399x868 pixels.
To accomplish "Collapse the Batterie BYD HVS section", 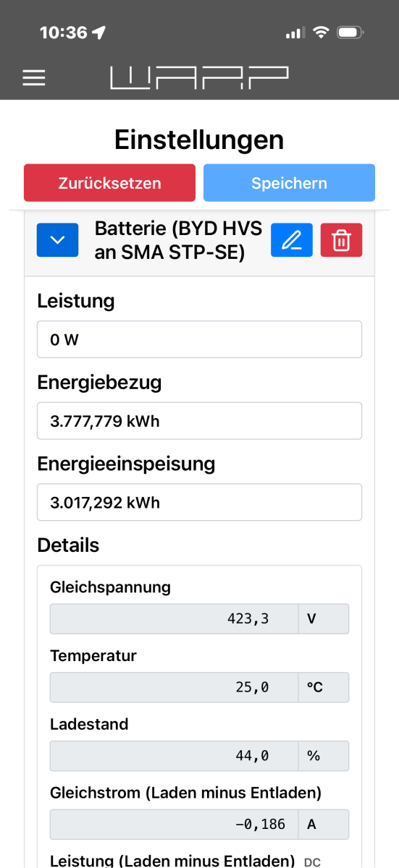I will [58, 240].
